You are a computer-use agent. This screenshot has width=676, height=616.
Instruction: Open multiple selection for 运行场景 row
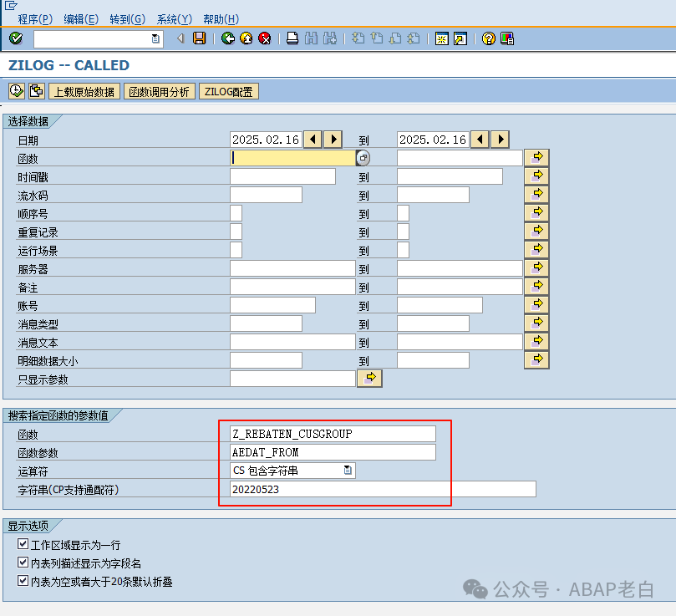(536, 250)
